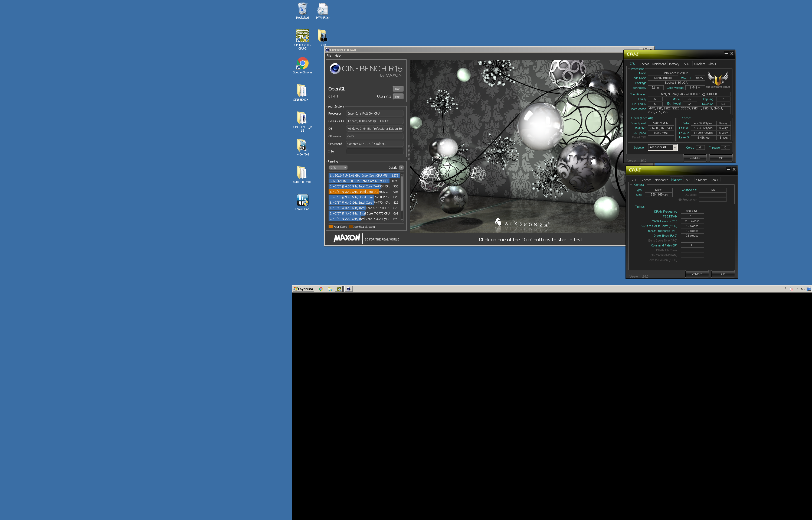This screenshot has height=520, width=812.
Task: Click the Cinebench title bar app icon
Action: click(x=327, y=50)
